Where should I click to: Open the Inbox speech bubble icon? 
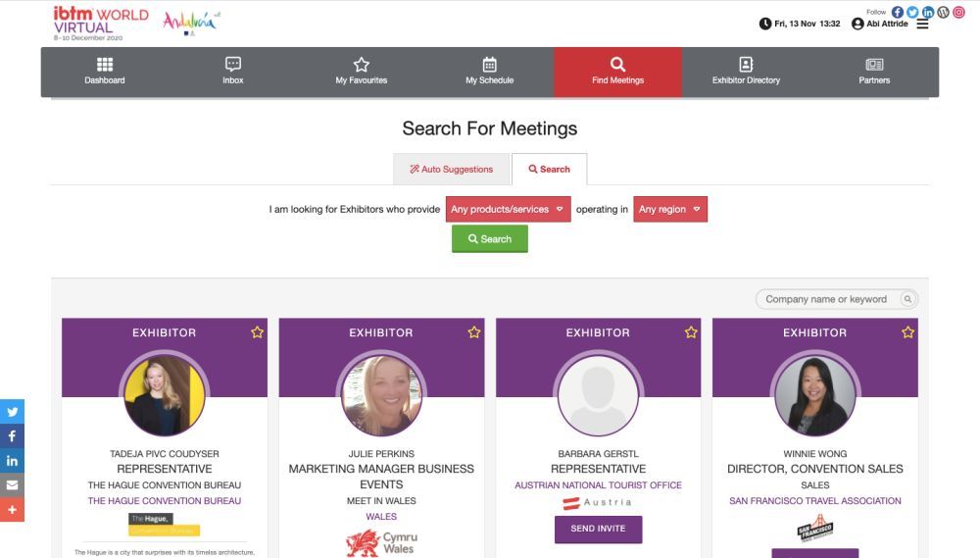(233, 64)
